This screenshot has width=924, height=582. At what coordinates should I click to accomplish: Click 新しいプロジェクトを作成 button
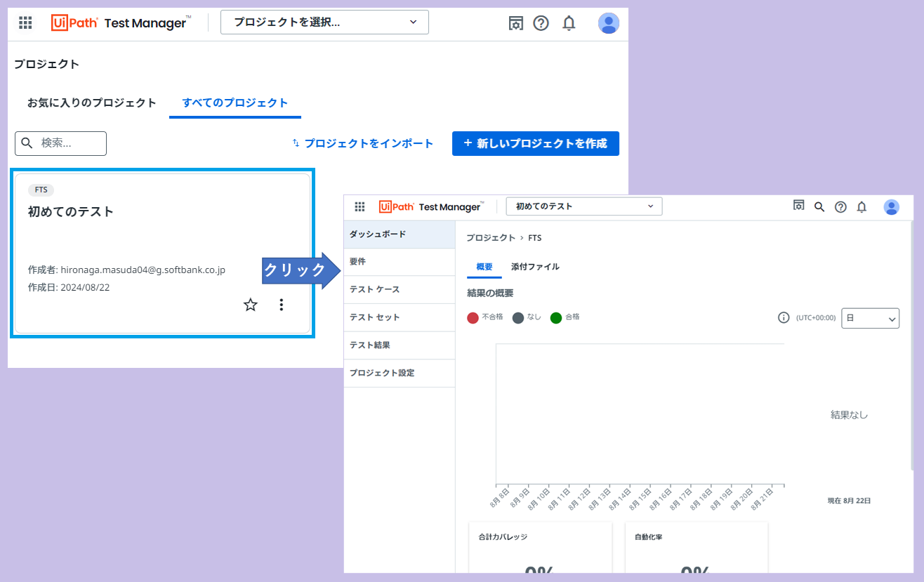tap(536, 143)
